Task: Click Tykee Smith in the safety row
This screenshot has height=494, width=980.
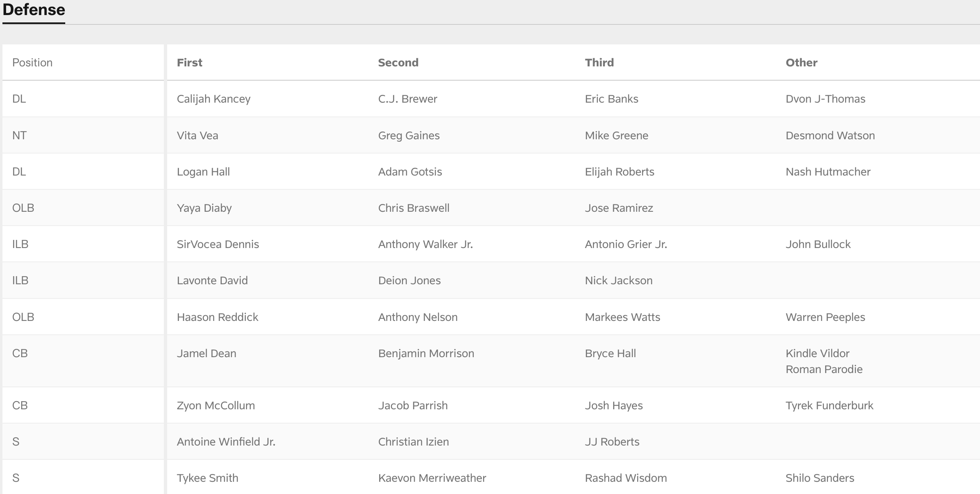Action: 207,478
